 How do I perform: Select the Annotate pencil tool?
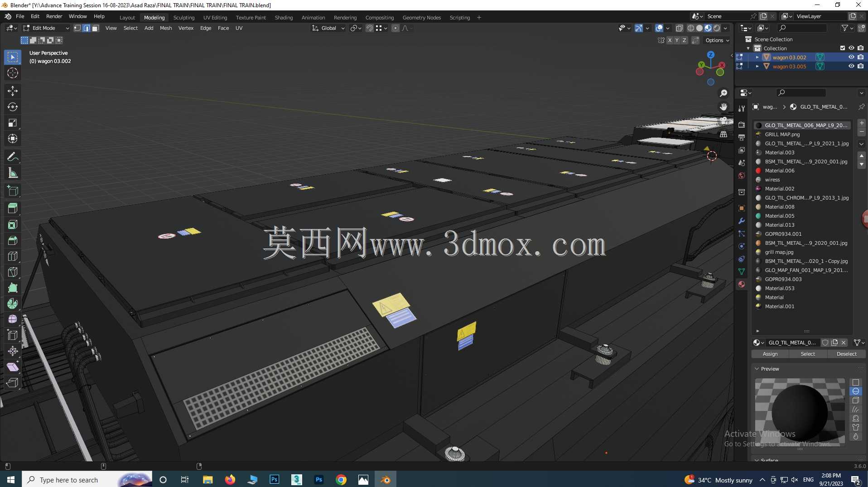(13, 157)
